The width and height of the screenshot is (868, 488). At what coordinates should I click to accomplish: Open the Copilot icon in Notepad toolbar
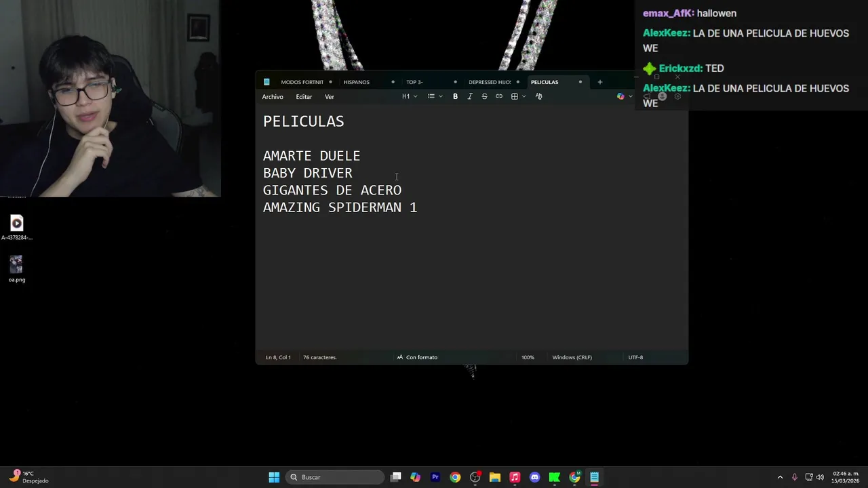[620, 96]
